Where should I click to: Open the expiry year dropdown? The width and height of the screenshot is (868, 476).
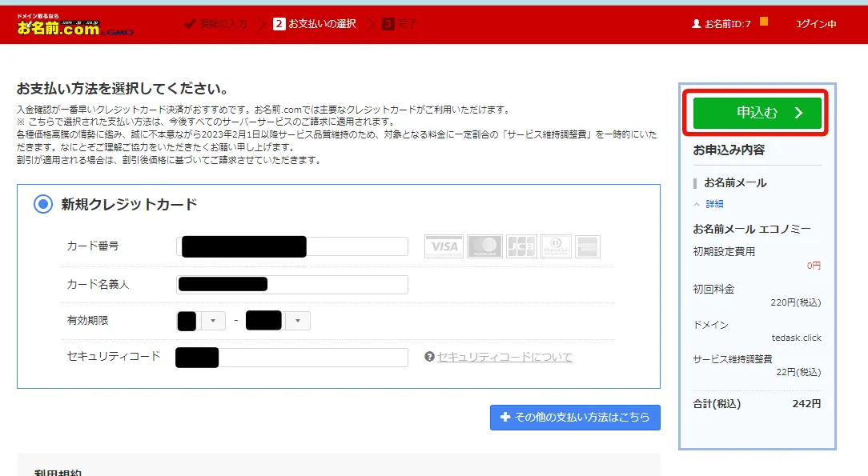tap(297, 321)
